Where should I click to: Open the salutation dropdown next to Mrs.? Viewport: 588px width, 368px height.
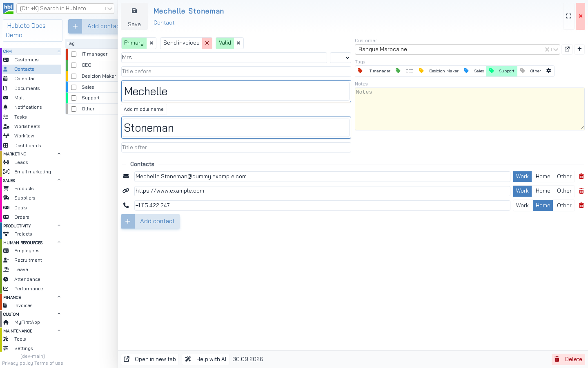tap(341, 58)
